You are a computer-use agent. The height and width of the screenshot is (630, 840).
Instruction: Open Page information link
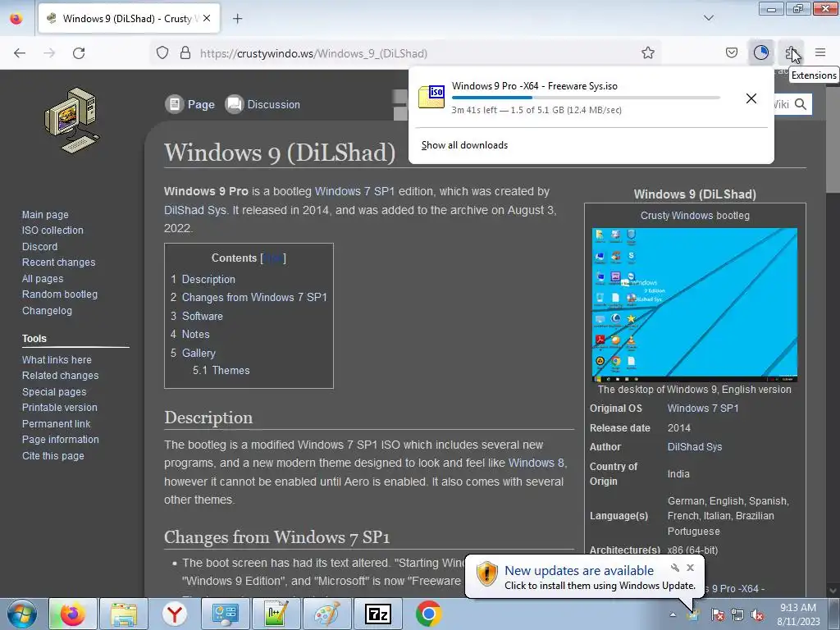coord(61,440)
